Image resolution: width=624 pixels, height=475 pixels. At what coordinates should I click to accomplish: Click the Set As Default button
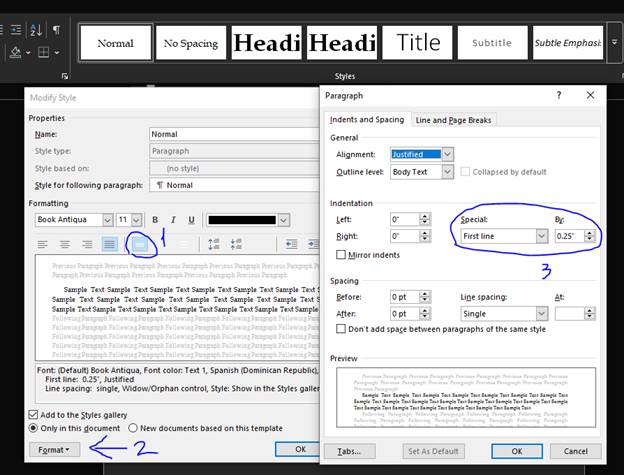coord(433,451)
